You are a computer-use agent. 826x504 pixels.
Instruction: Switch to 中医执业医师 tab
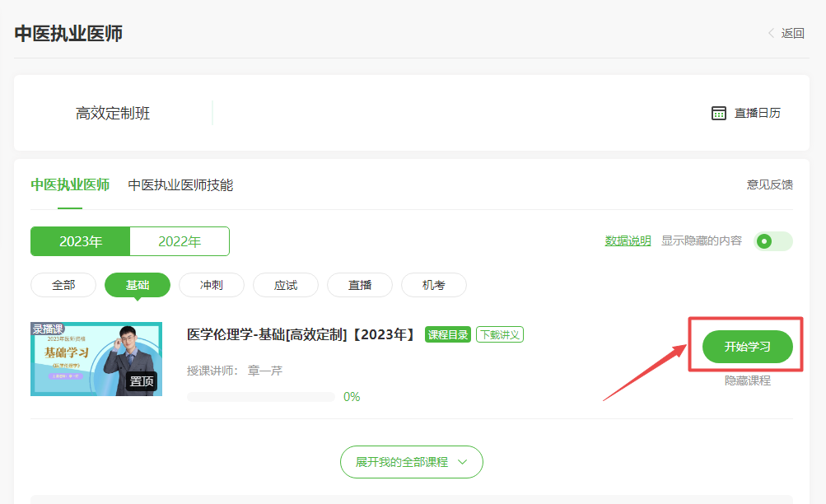(x=70, y=184)
